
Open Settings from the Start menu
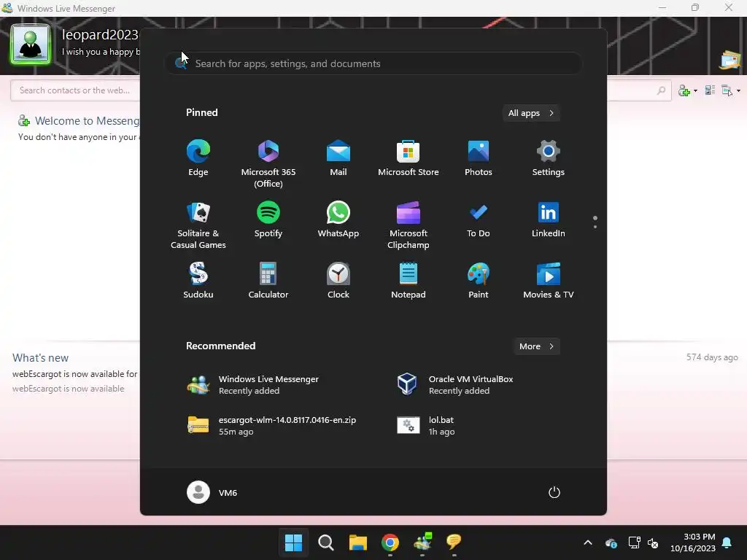pyautogui.click(x=549, y=158)
